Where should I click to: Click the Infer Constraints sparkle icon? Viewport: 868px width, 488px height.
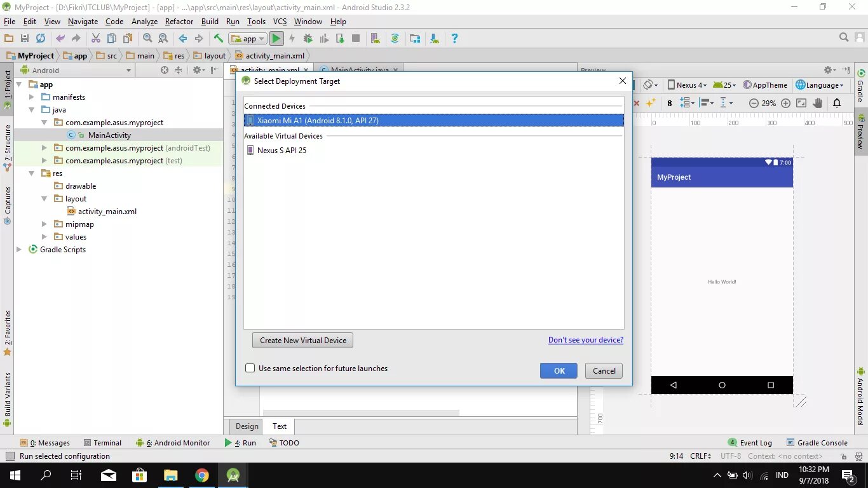click(x=650, y=103)
